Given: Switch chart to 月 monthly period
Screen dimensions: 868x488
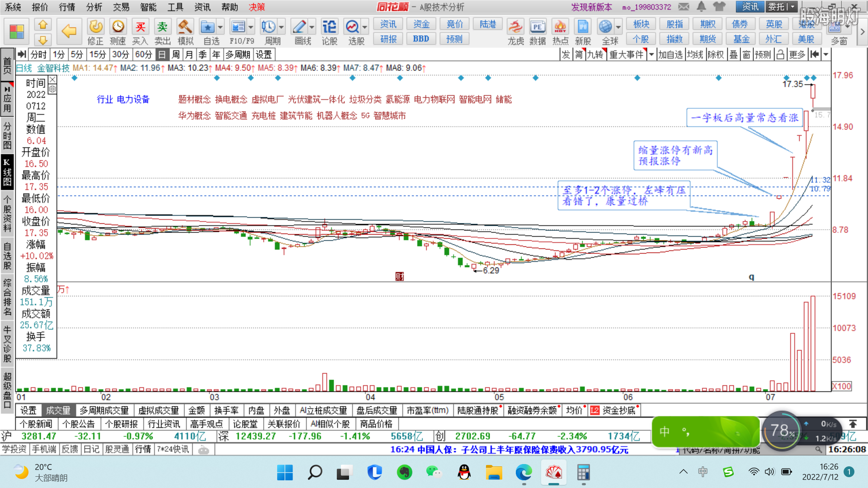Looking at the screenshot, I should 189,55.
